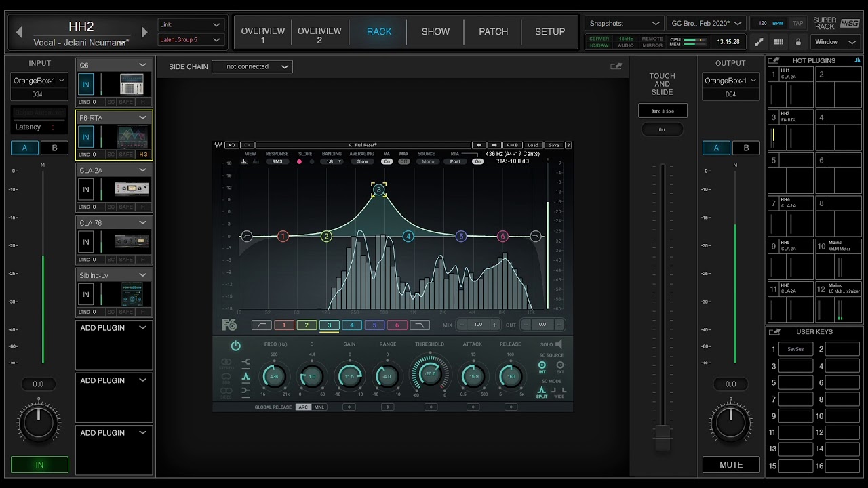
Task: Click the F6 plugin redo arrow
Action: point(247,145)
